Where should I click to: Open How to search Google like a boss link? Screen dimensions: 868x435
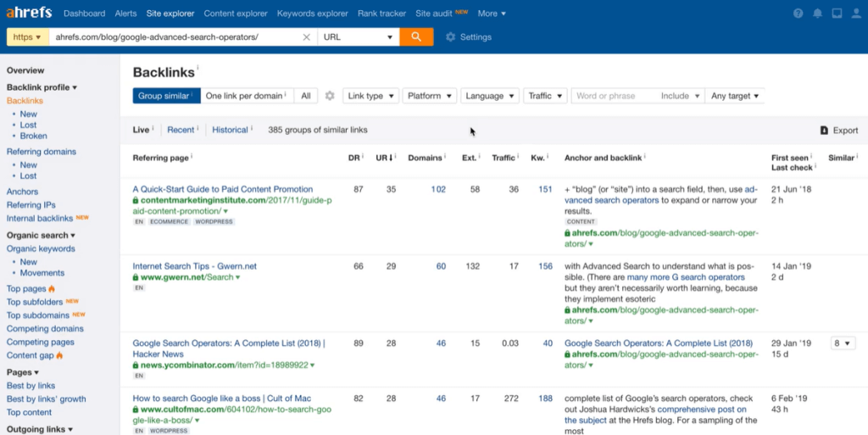coord(221,398)
